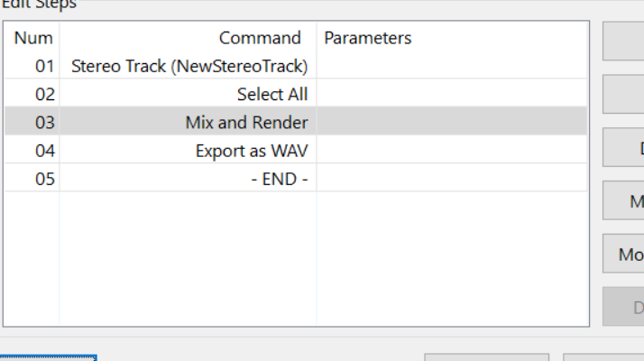The height and width of the screenshot is (361, 644).
Task: Click the cropped button starting with "Mo"
Action: 623,254
